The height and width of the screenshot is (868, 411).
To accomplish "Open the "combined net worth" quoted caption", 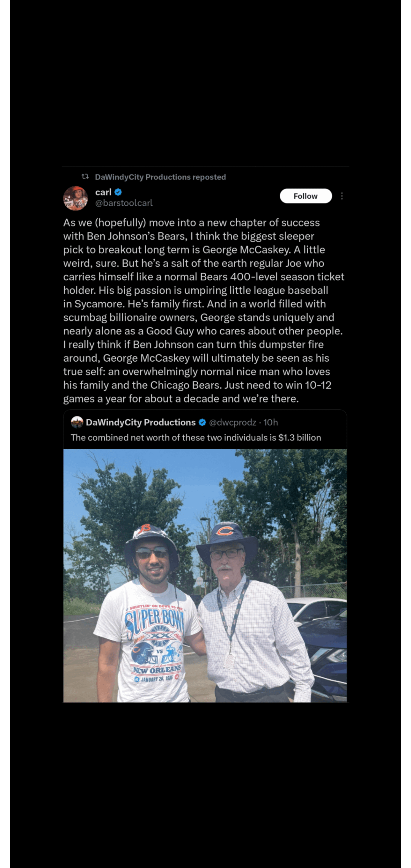I will click(x=196, y=437).
